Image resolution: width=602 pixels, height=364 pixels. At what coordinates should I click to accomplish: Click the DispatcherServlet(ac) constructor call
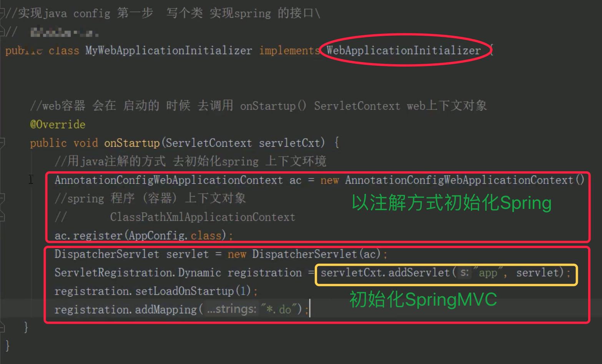click(x=316, y=254)
